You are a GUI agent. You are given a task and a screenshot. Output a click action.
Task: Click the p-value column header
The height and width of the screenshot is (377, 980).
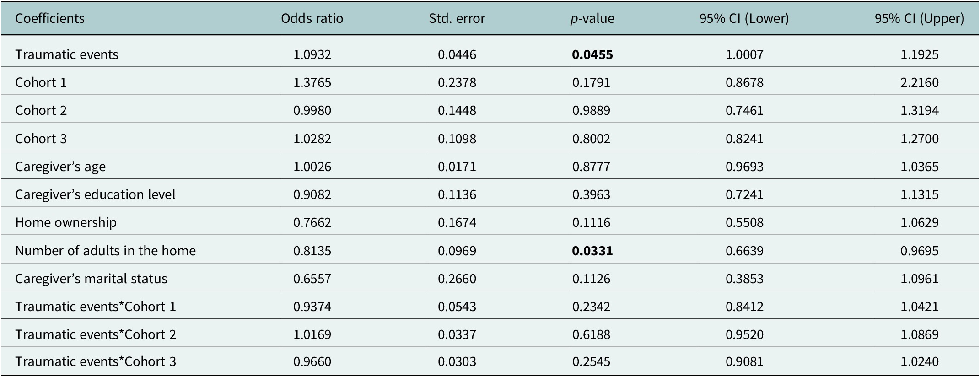click(592, 18)
